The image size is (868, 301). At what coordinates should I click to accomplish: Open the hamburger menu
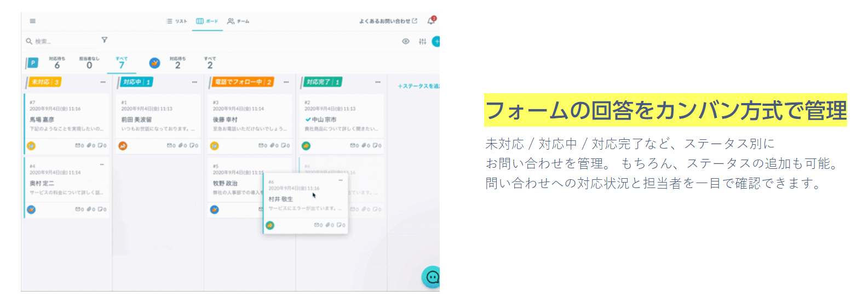click(33, 21)
